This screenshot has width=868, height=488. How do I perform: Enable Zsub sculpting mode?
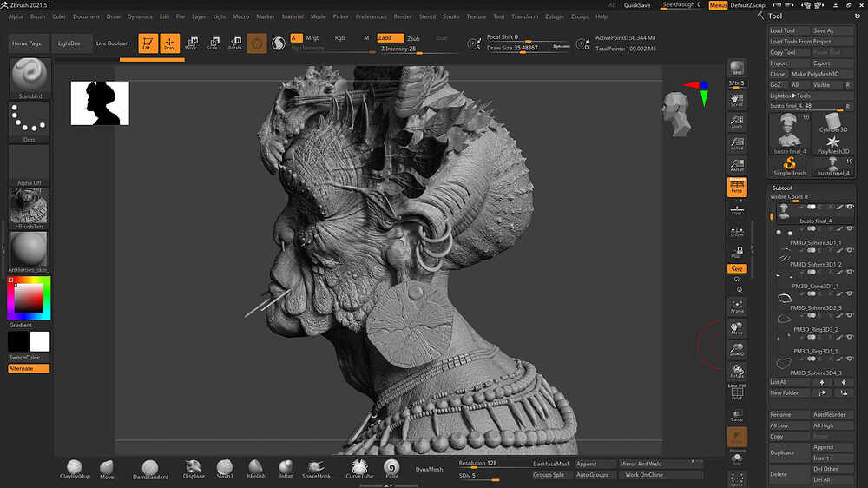click(x=413, y=38)
